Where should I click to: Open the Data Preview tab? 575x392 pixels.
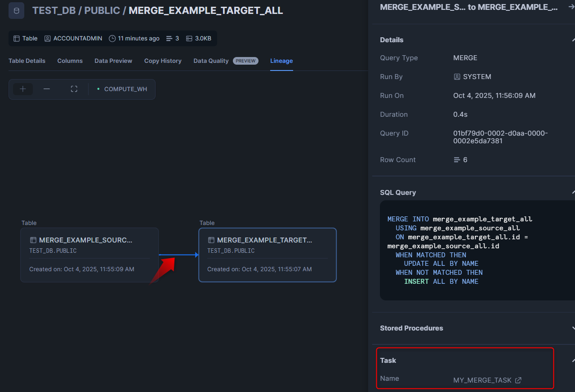(113, 61)
